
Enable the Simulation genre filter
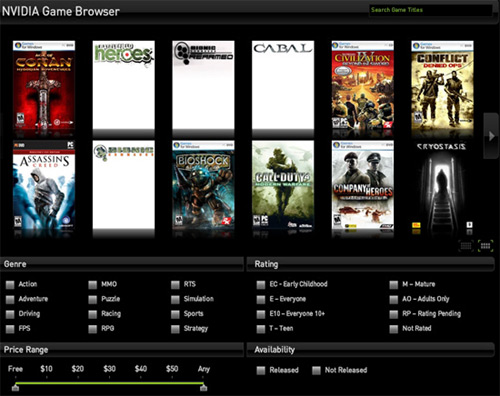[x=175, y=299]
